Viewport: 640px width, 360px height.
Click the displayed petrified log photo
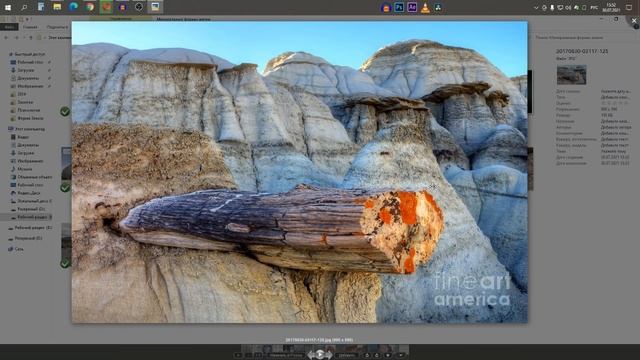pos(300,172)
